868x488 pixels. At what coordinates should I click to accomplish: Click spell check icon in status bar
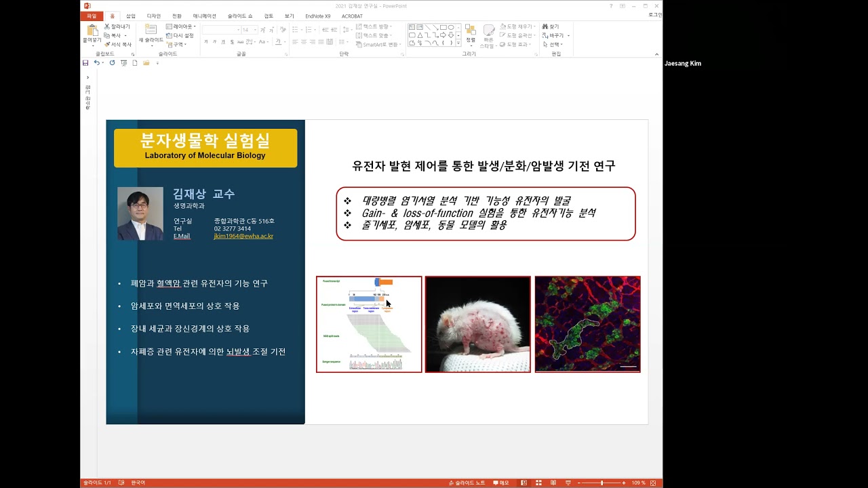click(121, 483)
